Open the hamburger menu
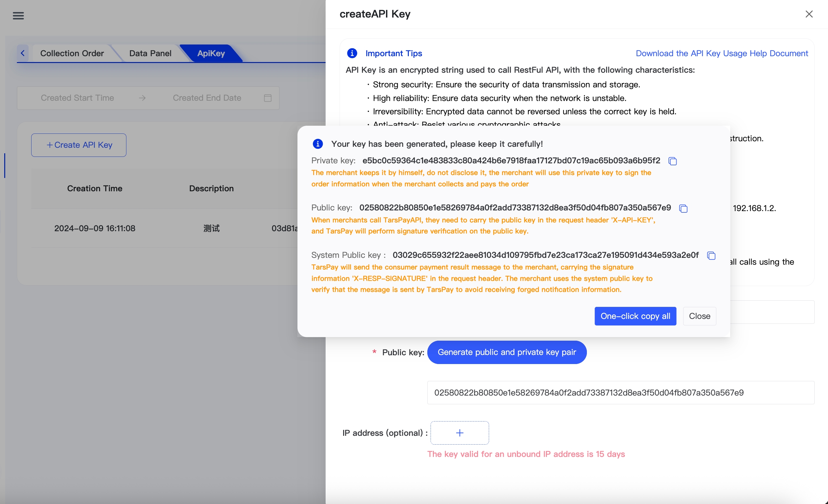 tap(18, 16)
